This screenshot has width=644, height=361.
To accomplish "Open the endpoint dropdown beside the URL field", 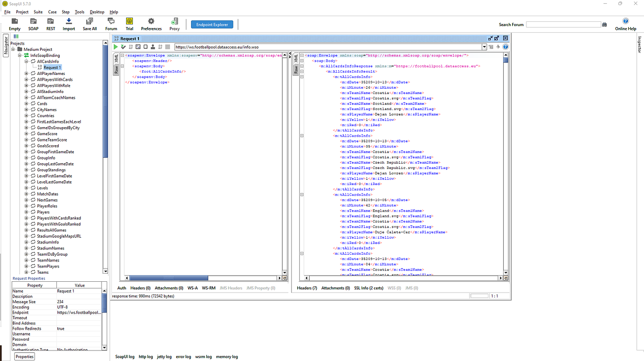I will [x=484, y=46].
